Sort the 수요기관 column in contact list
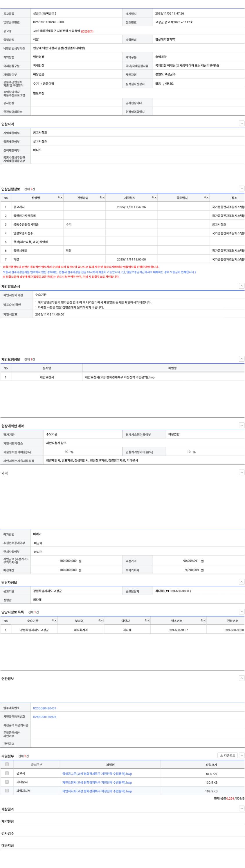The width and height of the screenshot is (245, 868). click(x=53, y=620)
